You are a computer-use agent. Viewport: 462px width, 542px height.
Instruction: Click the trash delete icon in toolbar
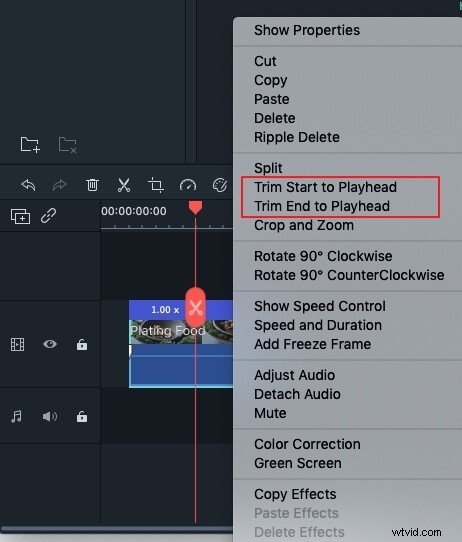(x=92, y=185)
